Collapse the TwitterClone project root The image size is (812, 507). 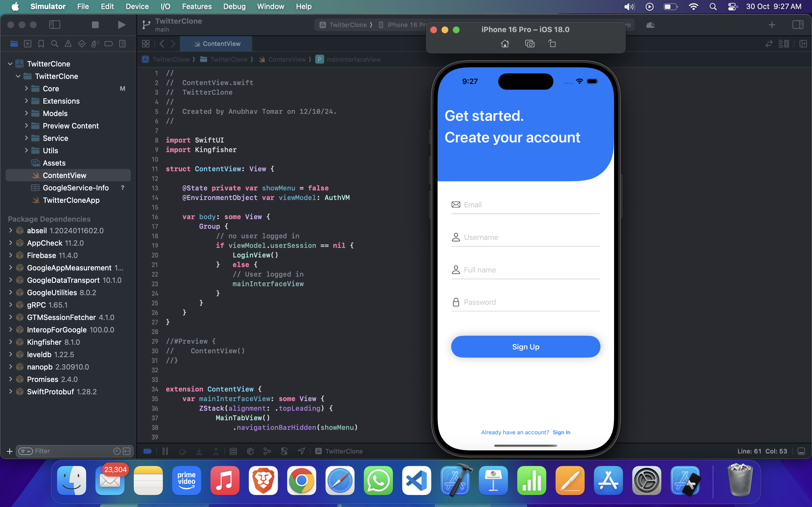(x=10, y=64)
